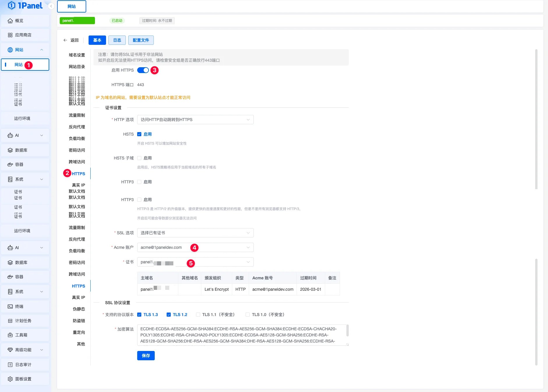The width and height of the screenshot is (548, 392).
Task: Open the 工具箱 toolbox icon
Action: pos(10,335)
